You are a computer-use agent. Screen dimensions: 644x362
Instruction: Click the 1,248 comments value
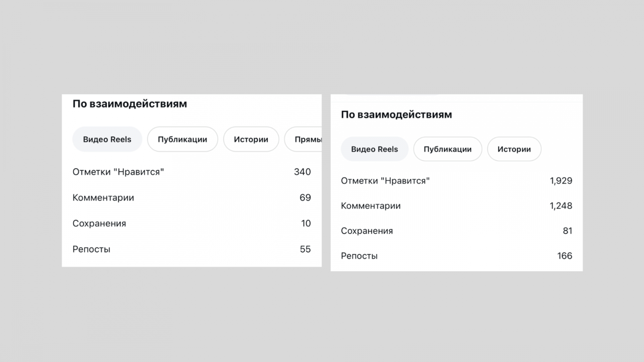click(561, 206)
